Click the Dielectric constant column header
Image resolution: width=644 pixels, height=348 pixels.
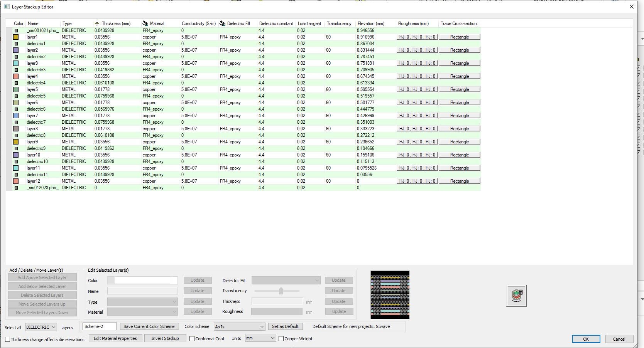(276, 24)
